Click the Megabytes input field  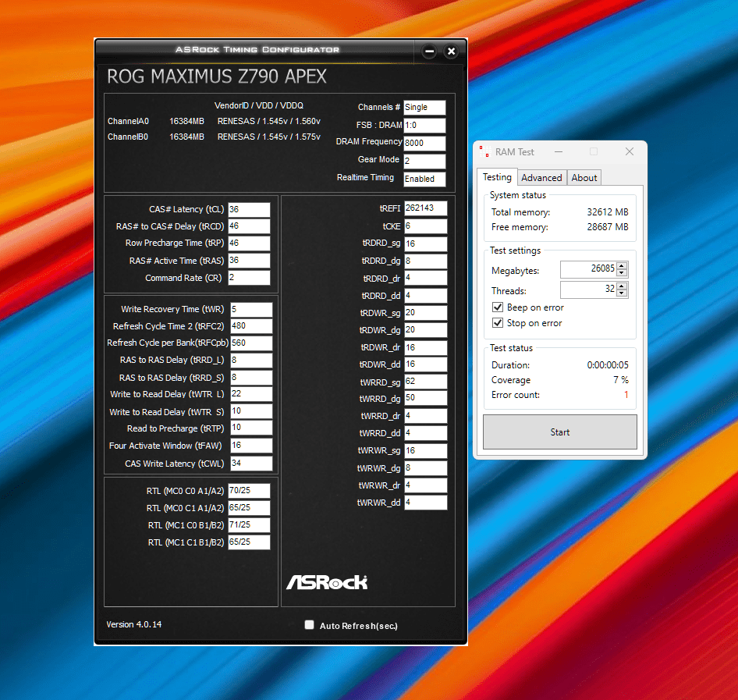coord(588,269)
